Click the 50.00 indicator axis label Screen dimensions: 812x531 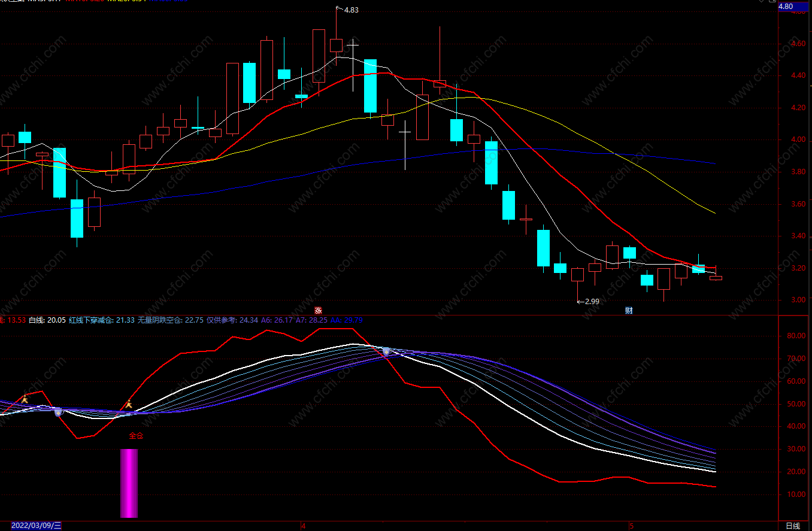point(795,404)
